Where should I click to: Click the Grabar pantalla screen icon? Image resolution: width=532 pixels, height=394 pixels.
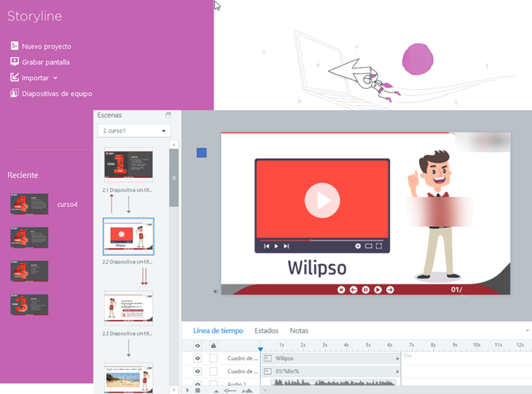pyautogui.click(x=14, y=62)
